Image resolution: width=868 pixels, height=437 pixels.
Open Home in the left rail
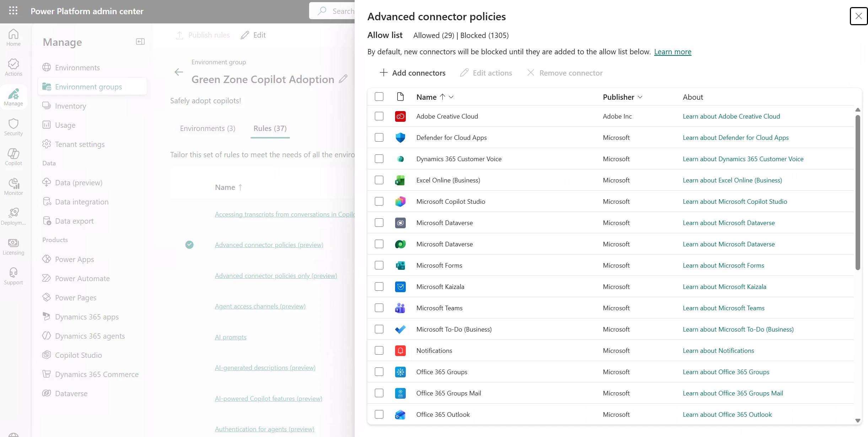click(x=14, y=38)
